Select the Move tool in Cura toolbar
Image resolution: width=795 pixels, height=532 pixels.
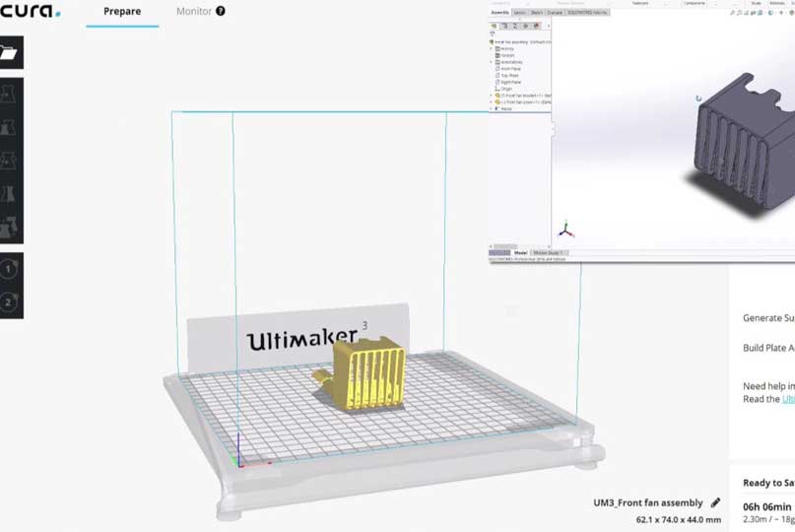click(x=8, y=95)
